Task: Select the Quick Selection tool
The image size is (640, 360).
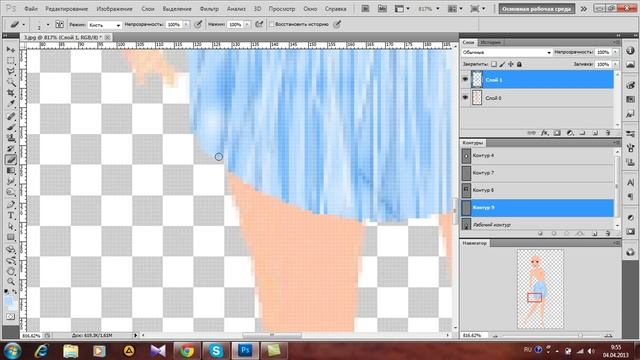Action: 11,82
